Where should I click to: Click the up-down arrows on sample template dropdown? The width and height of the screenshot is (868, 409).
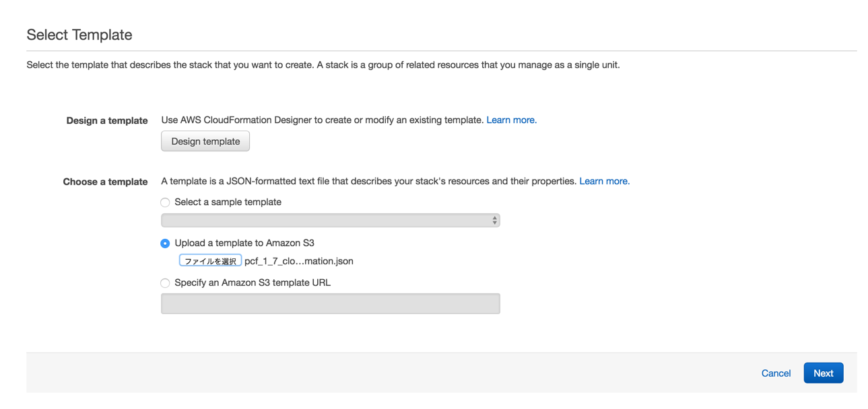tap(494, 221)
